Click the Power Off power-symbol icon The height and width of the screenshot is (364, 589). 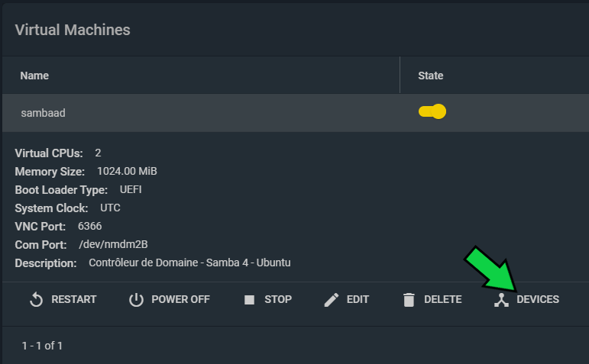(136, 300)
